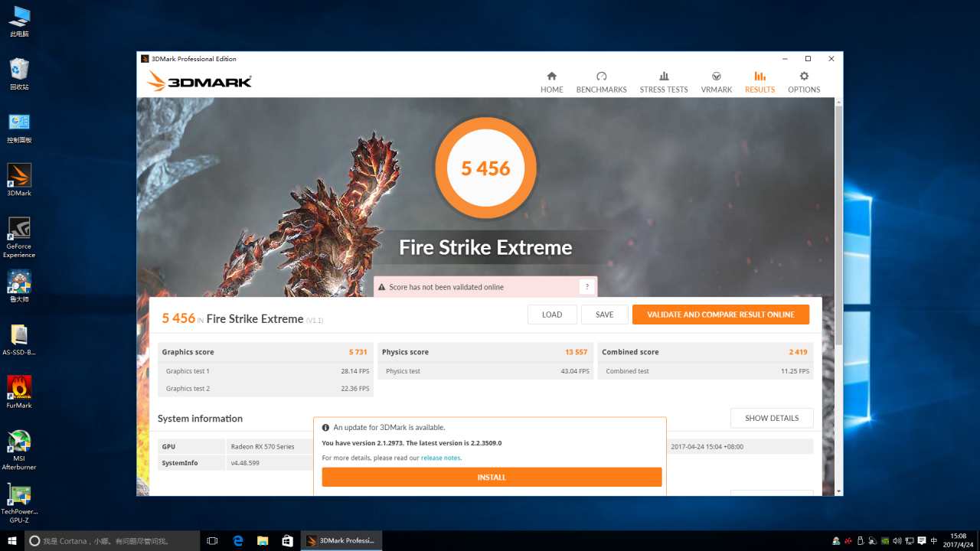The image size is (980, 551).
Task: Click the network icon in system tray
Action: [910, 541]
